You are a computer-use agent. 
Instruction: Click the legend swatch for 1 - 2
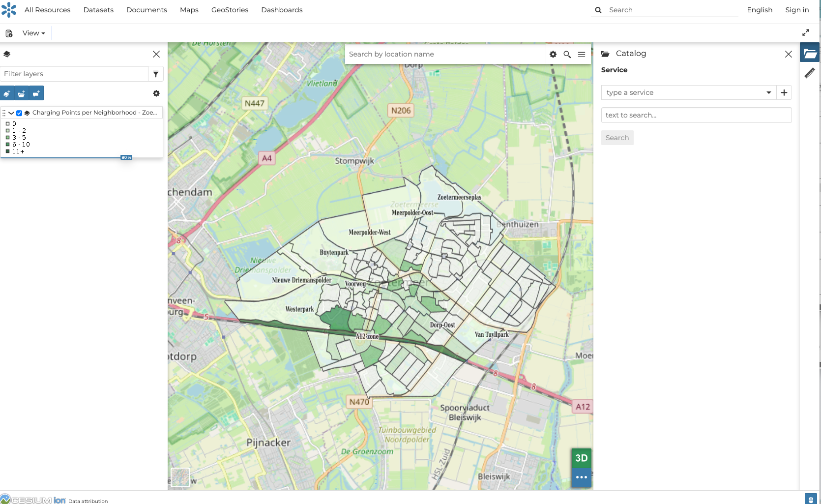pyautogui.click(x=7, y=131)
